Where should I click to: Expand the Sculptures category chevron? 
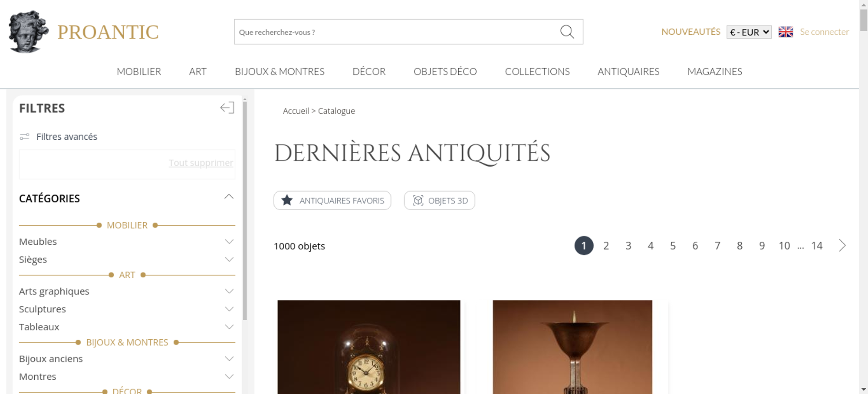pyautogui.click(x=229, y=309)
